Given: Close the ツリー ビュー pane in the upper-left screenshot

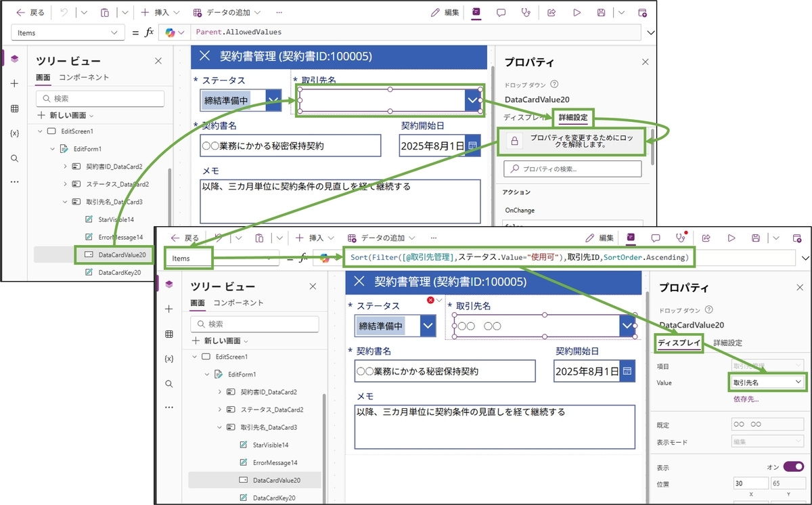Looking at the screenshot, I should (158, 61).
